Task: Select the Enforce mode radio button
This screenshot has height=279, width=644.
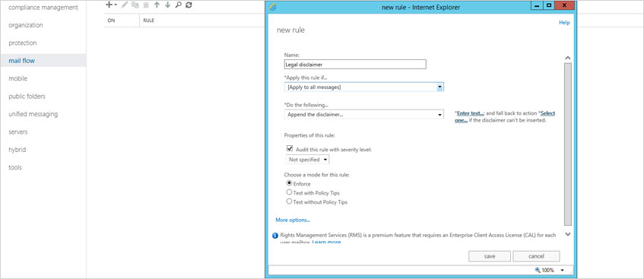Action: click(x=289, y=183)
